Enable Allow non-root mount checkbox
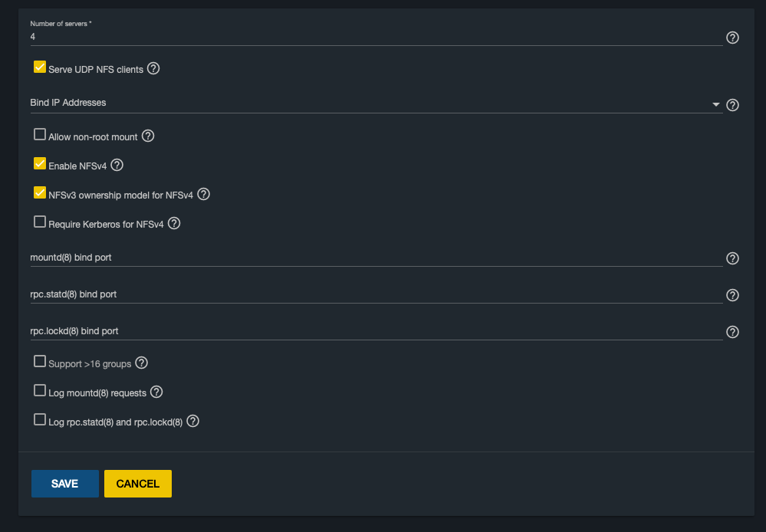 pos(40,134)
